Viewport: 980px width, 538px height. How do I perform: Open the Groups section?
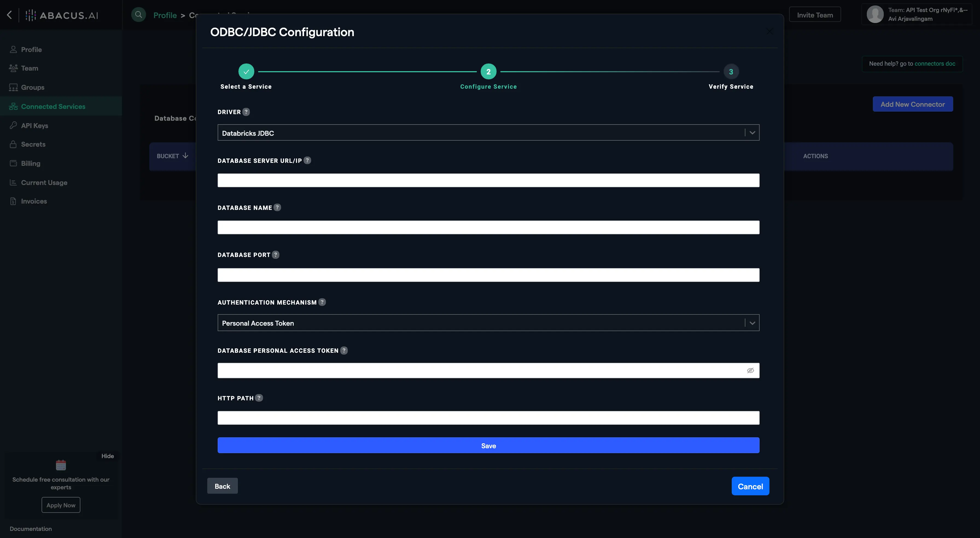click(x=13, y=87)
